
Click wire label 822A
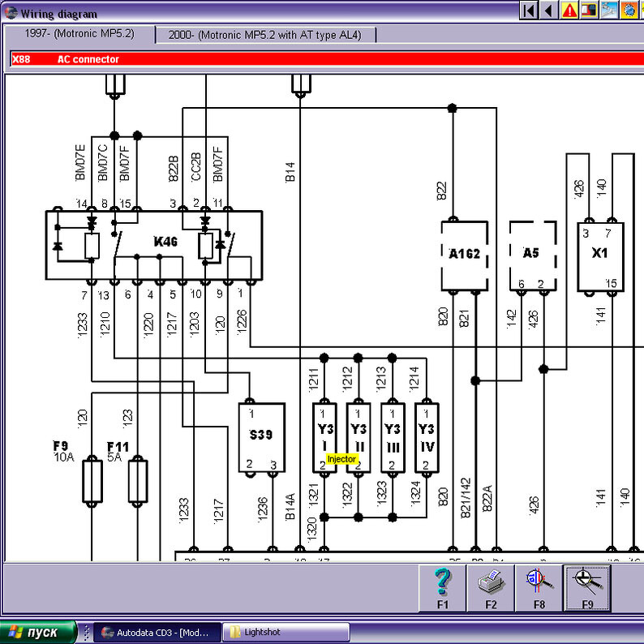[487, 498]
